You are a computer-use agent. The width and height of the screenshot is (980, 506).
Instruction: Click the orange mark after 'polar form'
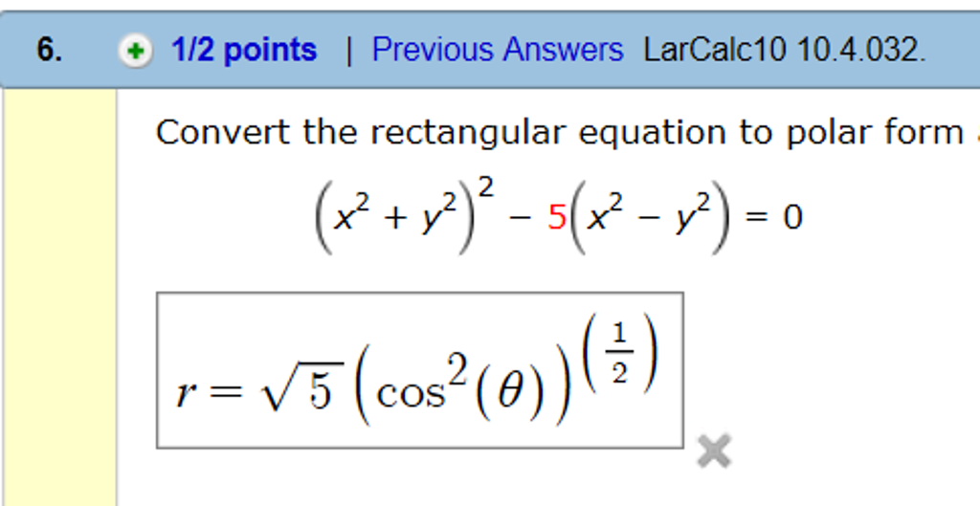(976, 135)
